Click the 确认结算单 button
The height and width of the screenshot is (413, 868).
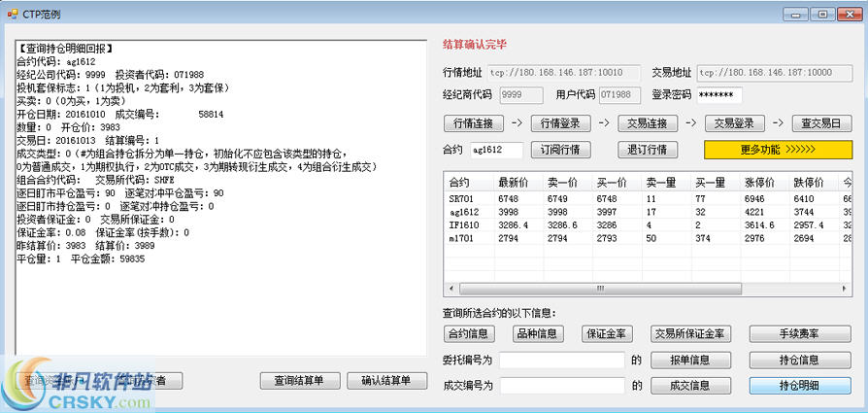tap(387, 381)
